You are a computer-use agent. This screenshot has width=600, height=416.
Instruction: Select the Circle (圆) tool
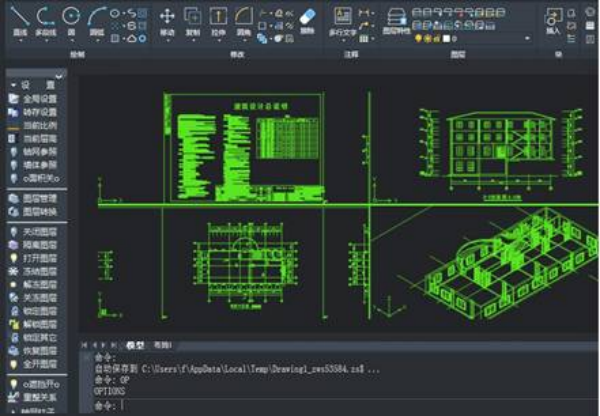71,18
